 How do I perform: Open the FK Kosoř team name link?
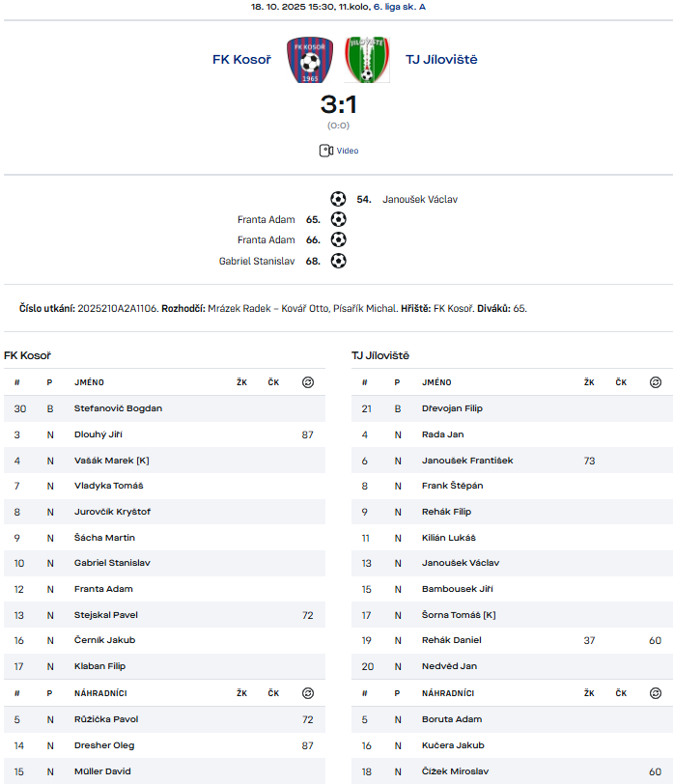coord(241,60)
